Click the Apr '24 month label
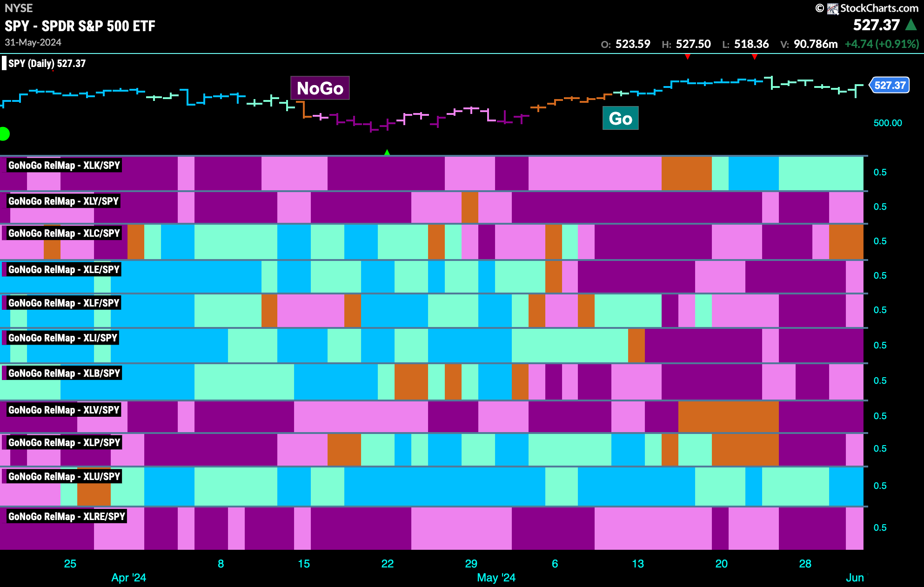This screenshot has width=924, height=587. pos(129,578)
